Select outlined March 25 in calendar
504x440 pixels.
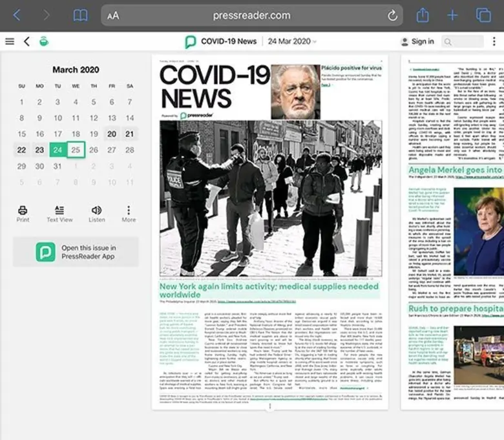pos(76,150)
